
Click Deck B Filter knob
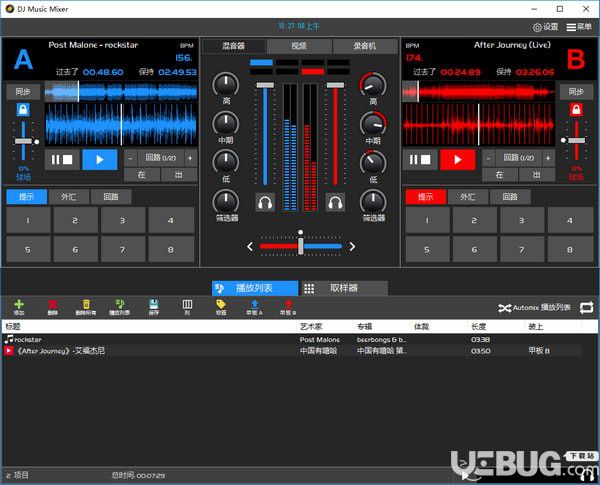373,202
